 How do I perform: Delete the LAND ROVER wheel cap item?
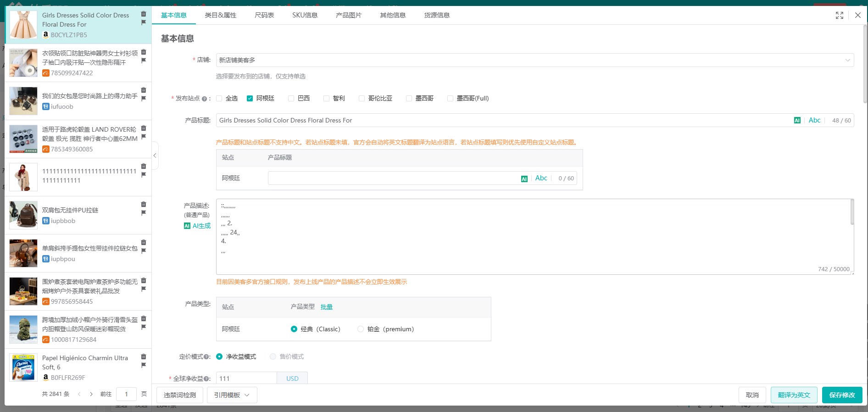click(144, 128)
